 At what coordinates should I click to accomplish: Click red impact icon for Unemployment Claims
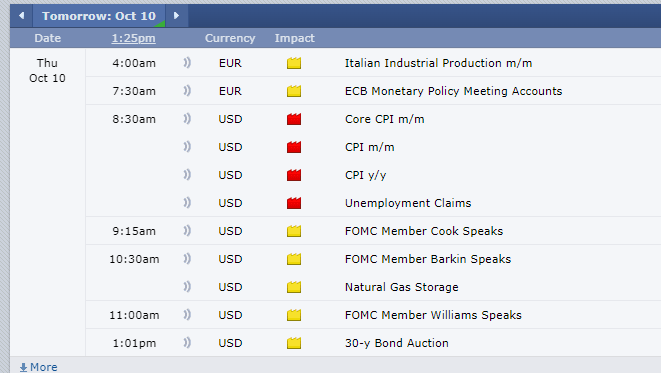click(x=294, y=203)
